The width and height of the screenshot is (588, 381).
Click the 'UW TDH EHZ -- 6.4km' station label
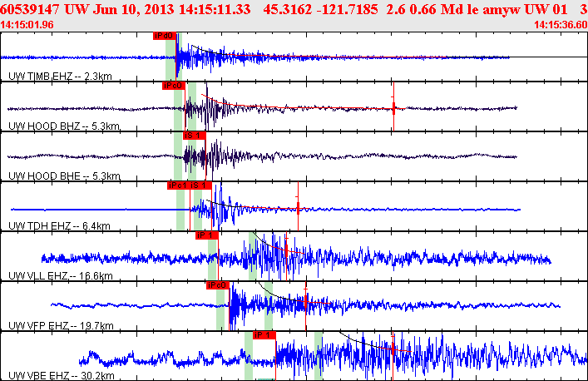tap(59, 226)
